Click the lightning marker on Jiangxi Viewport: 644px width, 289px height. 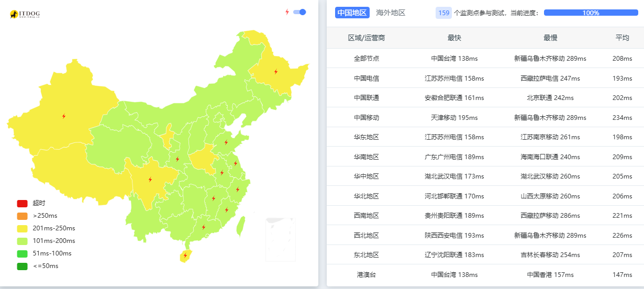[x=214, y=198]
